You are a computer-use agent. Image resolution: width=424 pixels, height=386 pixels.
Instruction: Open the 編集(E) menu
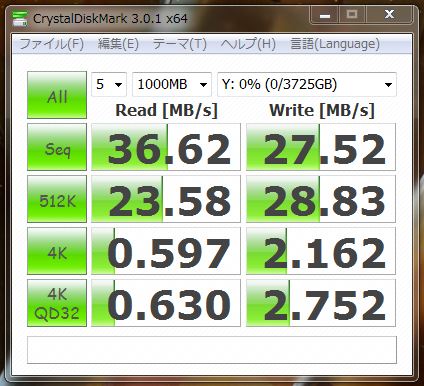pos(118,44)
